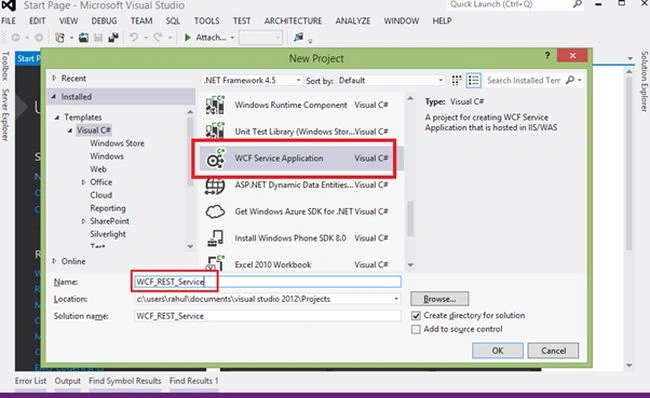
Task: Collapse the Visual C# tree node
Action: coord(70,131)
